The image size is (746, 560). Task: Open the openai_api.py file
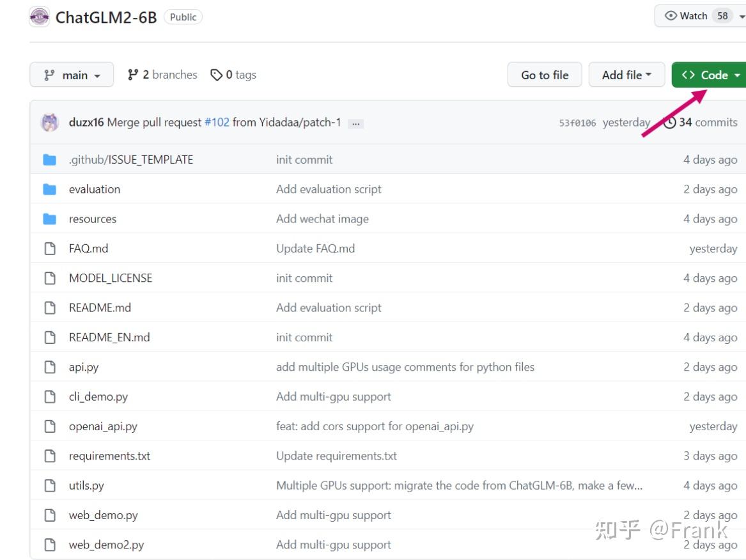coord(104,426)
